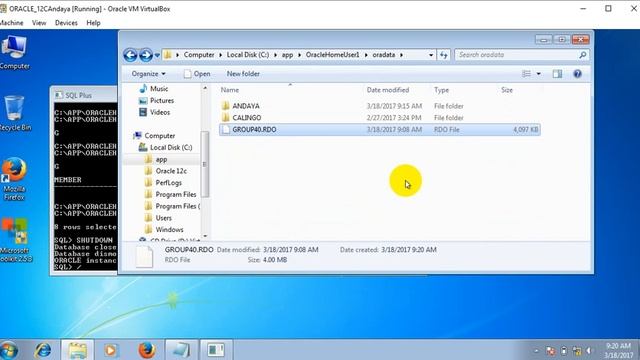Viewport: 640px width, 360px height.
Task: Open the VirtualBox Machine menu
Action: [11, 23]
